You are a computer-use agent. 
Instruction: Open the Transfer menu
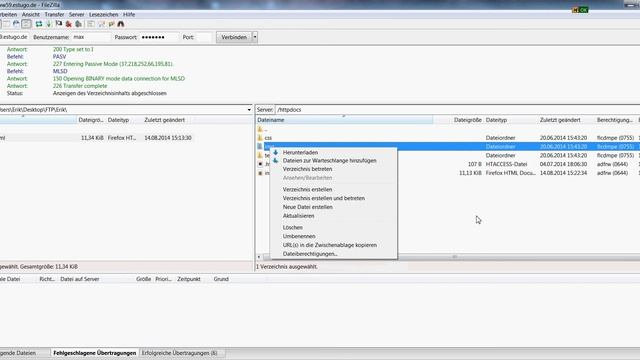(54, 14)
